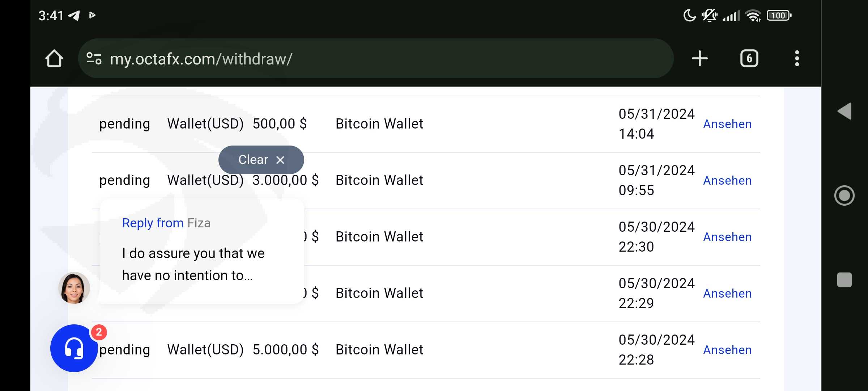Click Ansehen for the 5.000,00 $ withdrawal
This screenshot has height=391, width=868.
click(727, 350)
